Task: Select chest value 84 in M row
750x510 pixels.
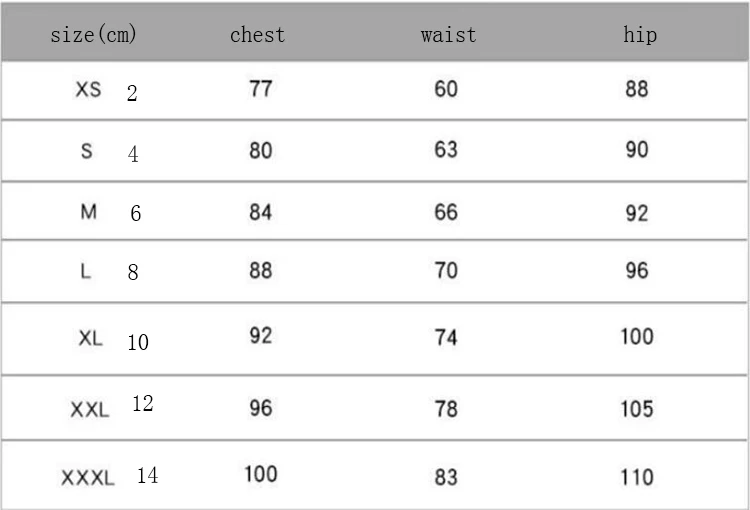Action: click(260, 212)
